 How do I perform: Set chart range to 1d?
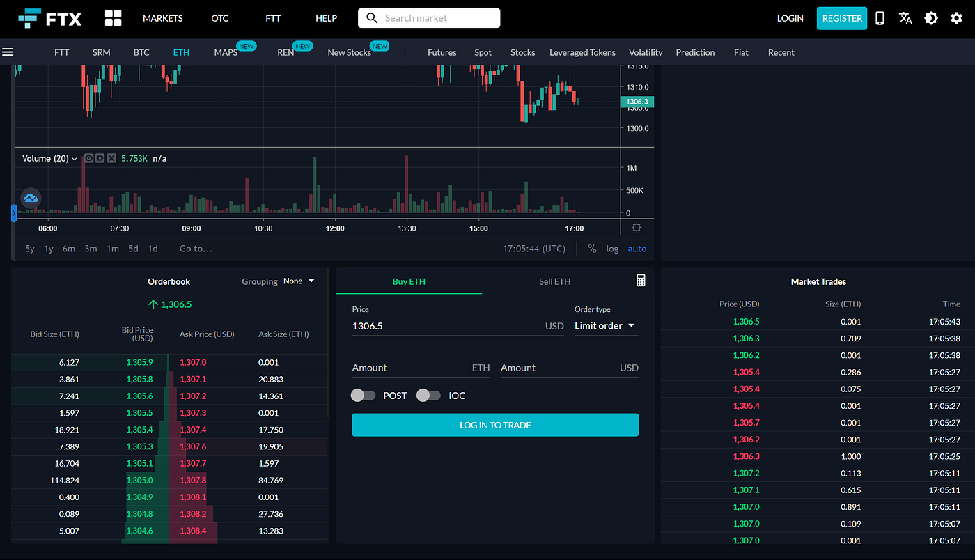pyautogui.click(x=153, y=249)
